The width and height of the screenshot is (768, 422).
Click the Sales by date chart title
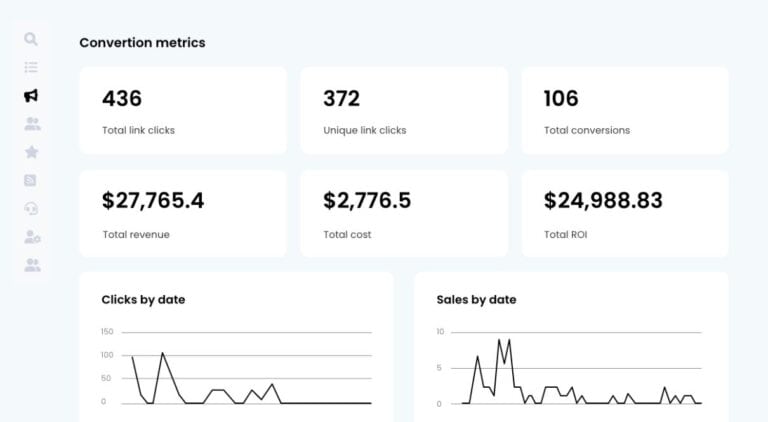point(476,300)
